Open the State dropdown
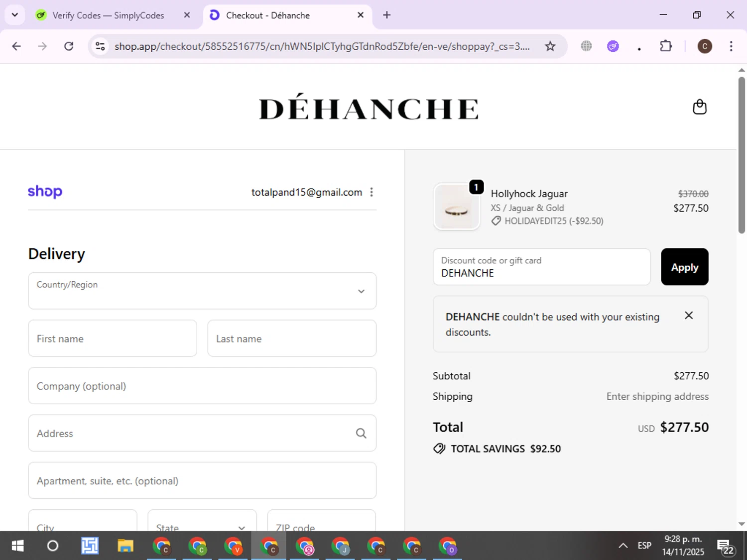The width and height of the screenshot is (747, 560). (x=202, y=520)
